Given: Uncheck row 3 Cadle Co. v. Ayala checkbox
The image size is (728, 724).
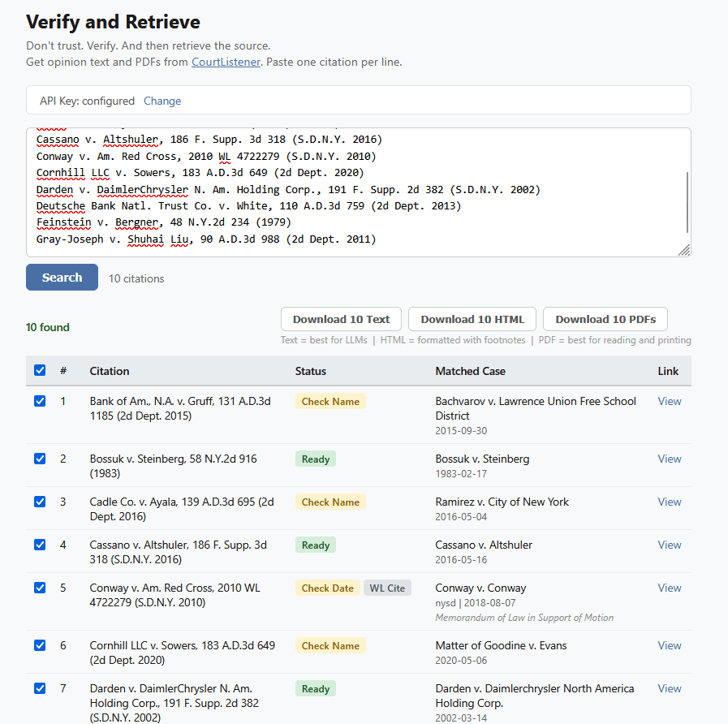Looking at the screenshot, I should point(40,502).
